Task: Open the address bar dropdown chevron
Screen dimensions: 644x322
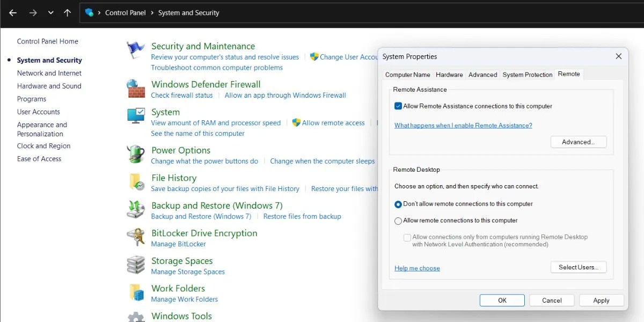Action: (x=51, y=13)
